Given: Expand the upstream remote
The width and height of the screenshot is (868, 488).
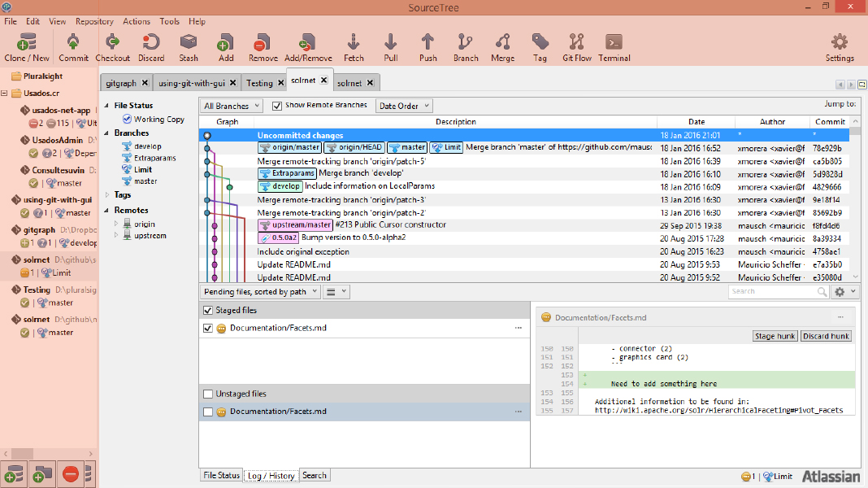Looking at the screenshot, I should tap(116, 235).
